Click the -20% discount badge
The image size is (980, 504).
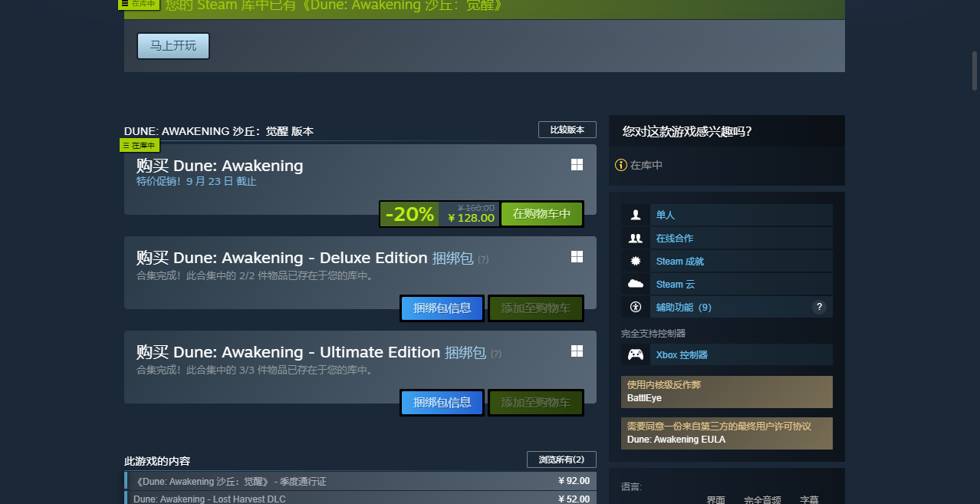tap(409, 214)
